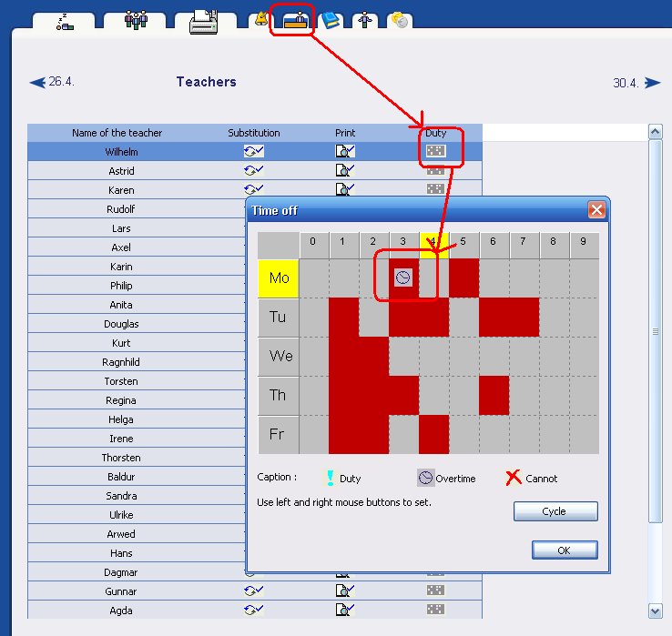Click Wilhelm's substitution icon
Viewport: 672px width, 636px height.
tap(254, 151)
